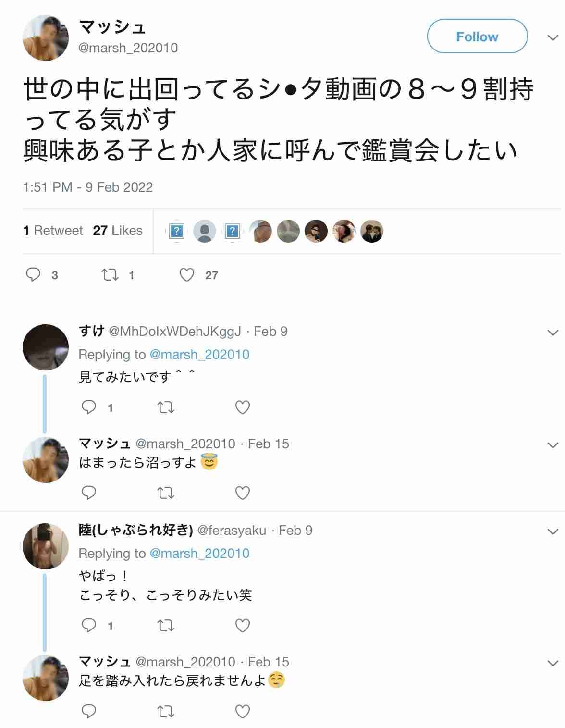The image size is (565, 728).
Task: Click the Follow button
Action: pos(477,37)
